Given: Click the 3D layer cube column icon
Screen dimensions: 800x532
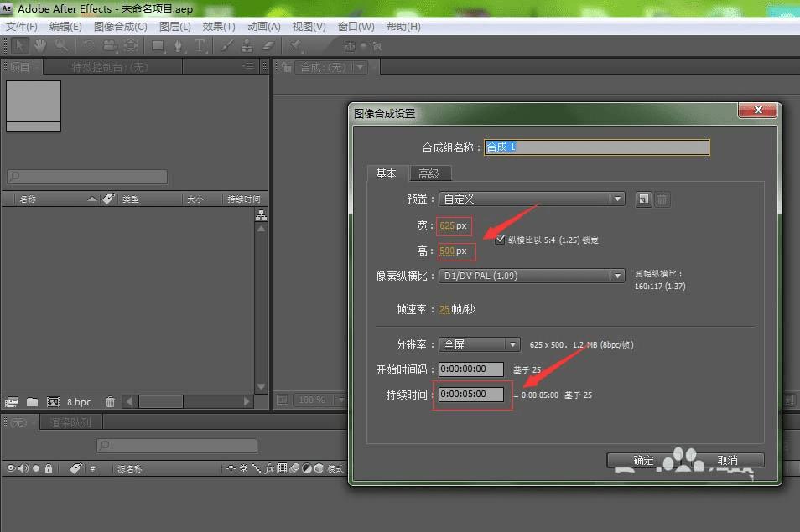Looking at the screenshot, I should point(319,468).
